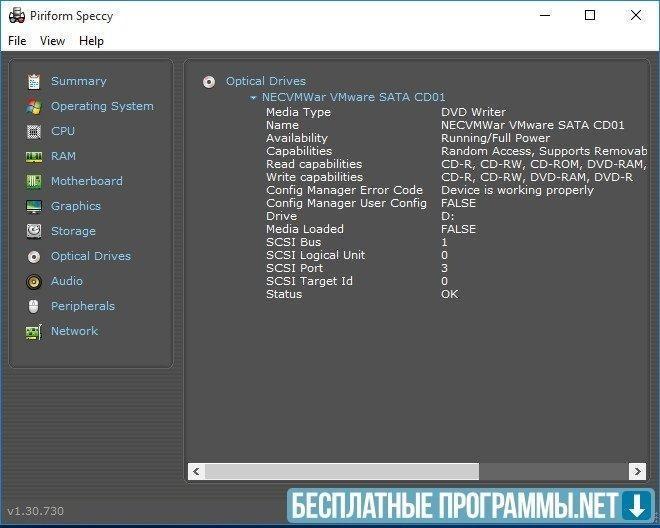Image resolution: width=660 pixels, height=528 pixels.
Task: Select the NECVMWar VMware SATA CD01 tree title
Action: [354, 97]
